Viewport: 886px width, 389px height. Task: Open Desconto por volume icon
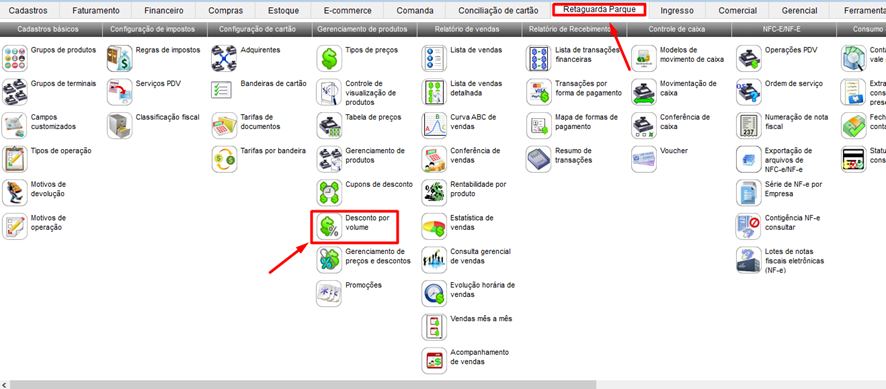point(329,226)
